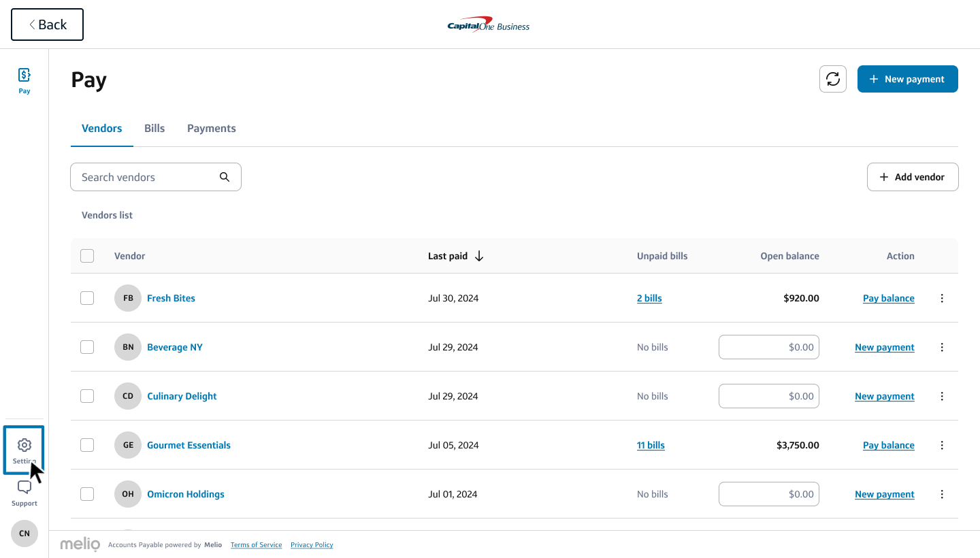Screen dimensions: 980x558
Task: Click the Omicron Holdings balance amount field
Action: (x=769, y=494)
